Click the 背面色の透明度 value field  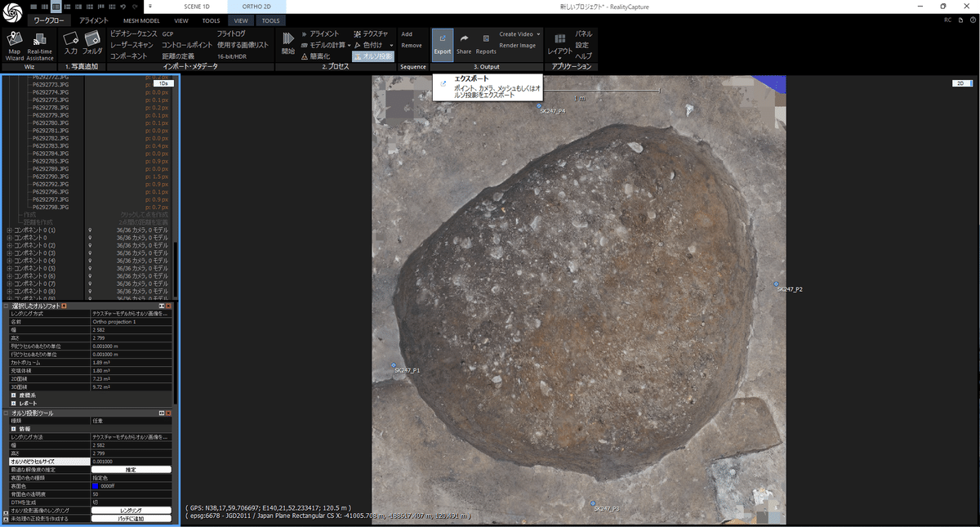(131, 494)
